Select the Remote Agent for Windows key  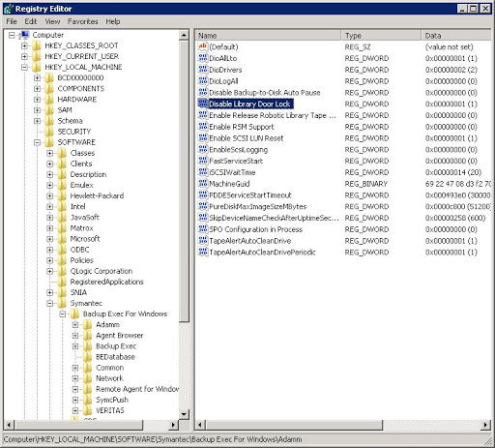(x=137, y=389)
